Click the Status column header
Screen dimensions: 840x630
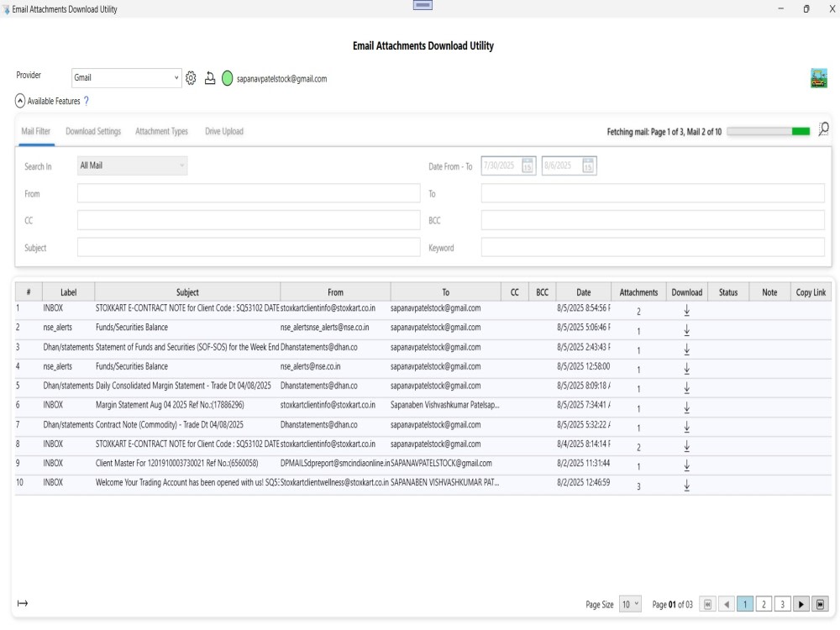(728, 292)
